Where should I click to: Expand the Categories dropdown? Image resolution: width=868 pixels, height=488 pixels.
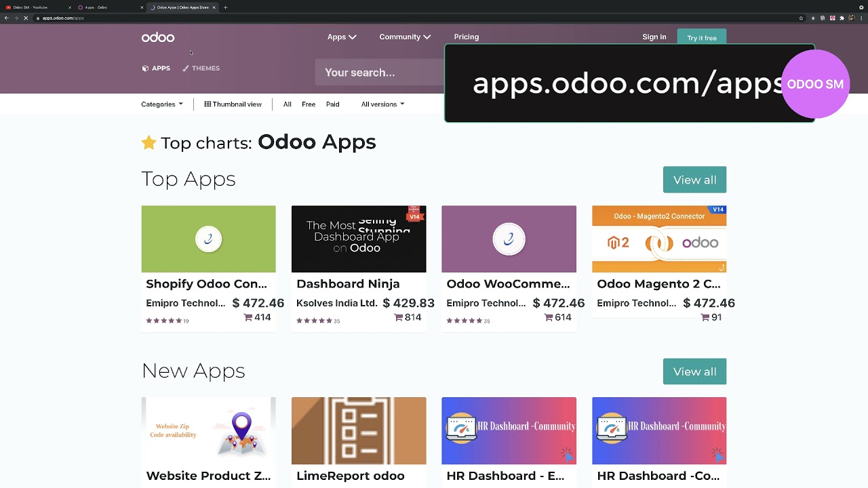coord(162,104)
